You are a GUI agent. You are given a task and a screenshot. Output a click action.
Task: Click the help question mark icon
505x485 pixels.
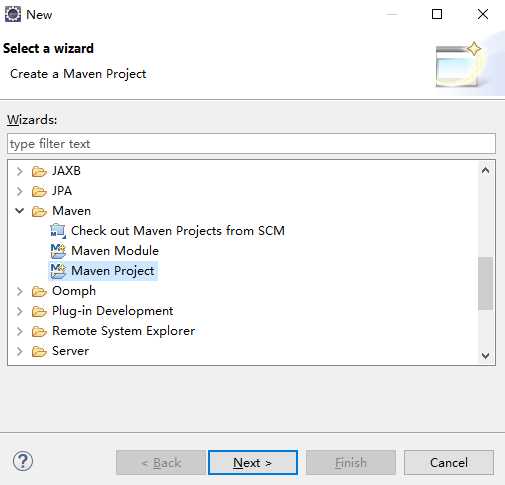pos(23,461)
